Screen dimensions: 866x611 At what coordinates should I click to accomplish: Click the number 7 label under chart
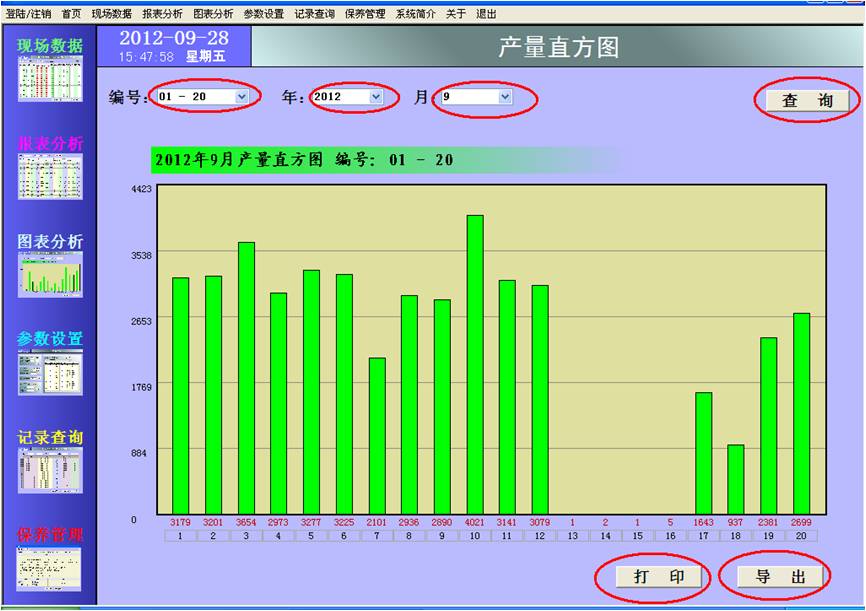pos(377,536)
